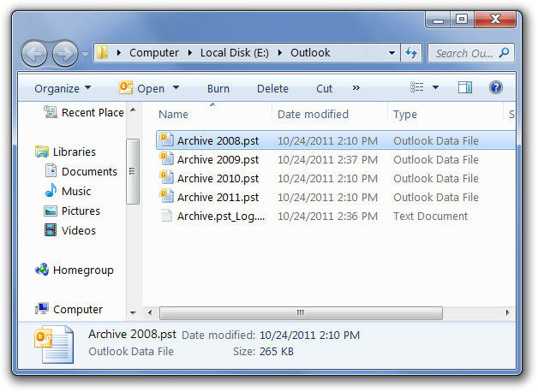Open the view options dropdown arrow
538x392 pixels.
[435, 87]
